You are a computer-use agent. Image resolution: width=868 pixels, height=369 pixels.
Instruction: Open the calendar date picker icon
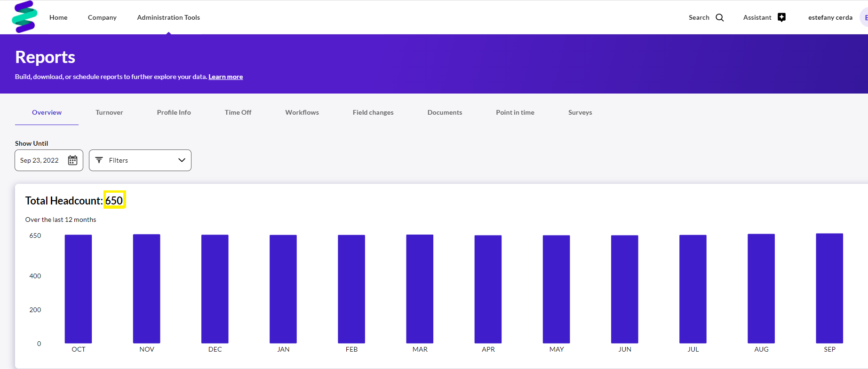click(72, 160)
